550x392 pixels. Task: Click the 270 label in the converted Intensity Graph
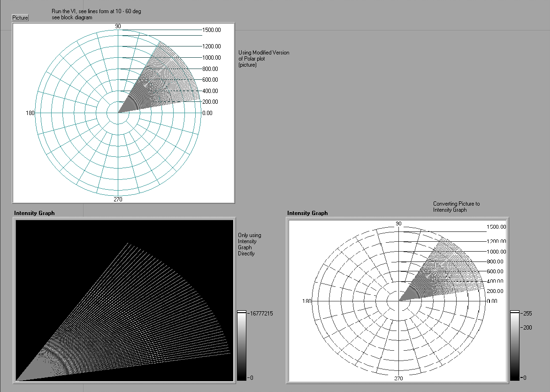click(398, 378)
